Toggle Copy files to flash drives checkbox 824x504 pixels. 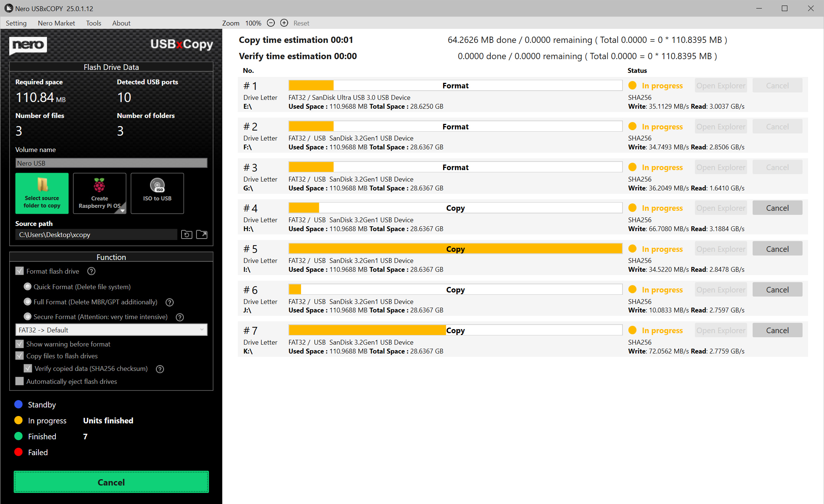pos(20,356)
